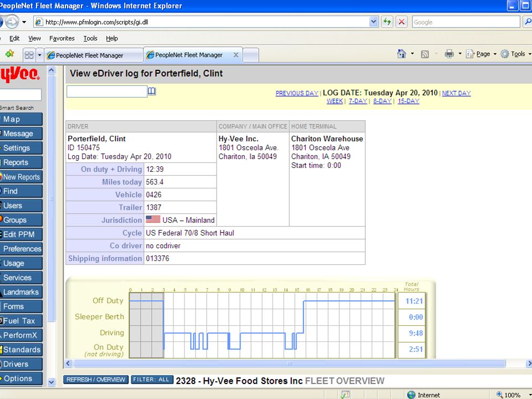Open the 7-DAY log view link
Image resolution: width=532 pixels, height=399 pixels.
(x=358, y=101)
